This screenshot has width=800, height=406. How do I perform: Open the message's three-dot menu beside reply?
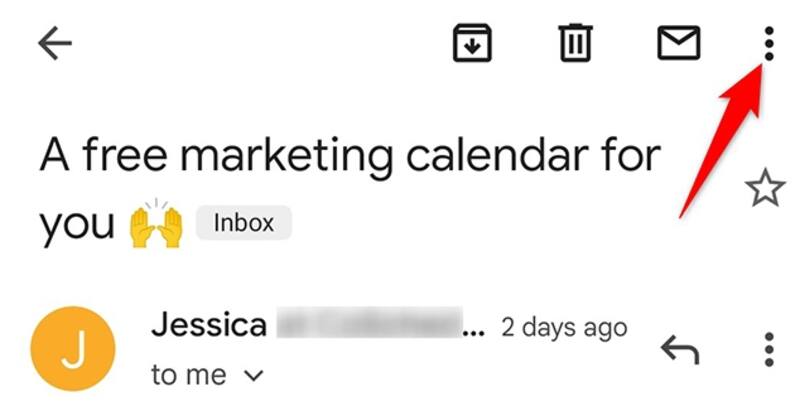click(x=768, y=349)
